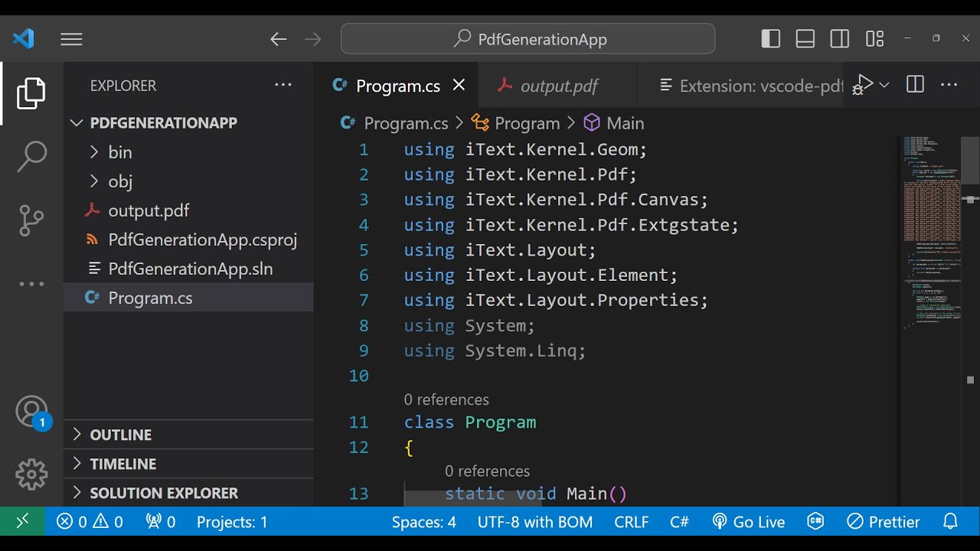Split the editor to the right
980x551 pixels.
coord(915,85)
